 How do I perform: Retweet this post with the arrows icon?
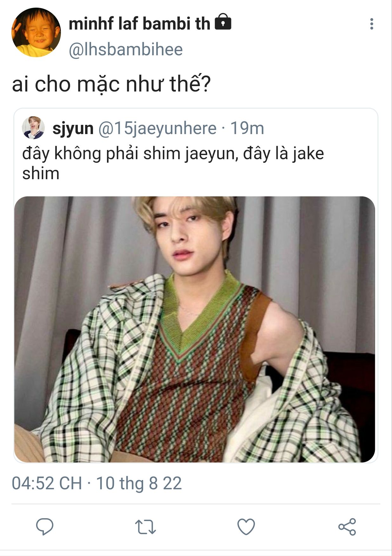click(145, 526)
